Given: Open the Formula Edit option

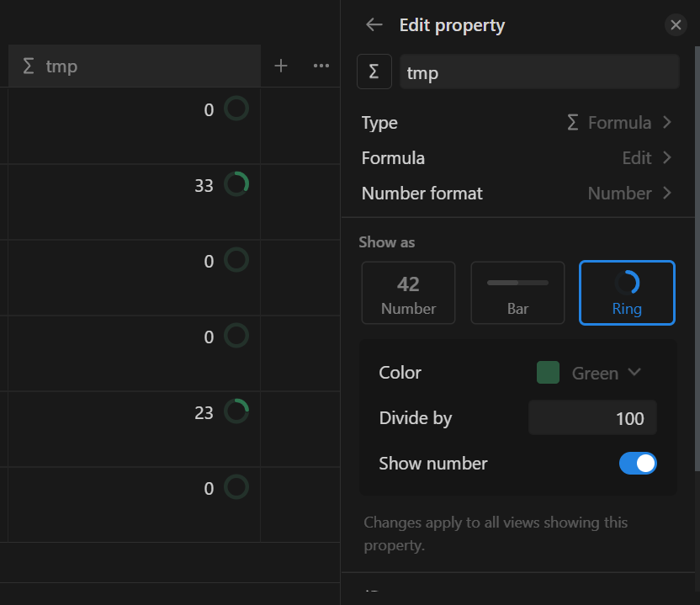Looking at the screenshot, I should (x=517, y=158).
